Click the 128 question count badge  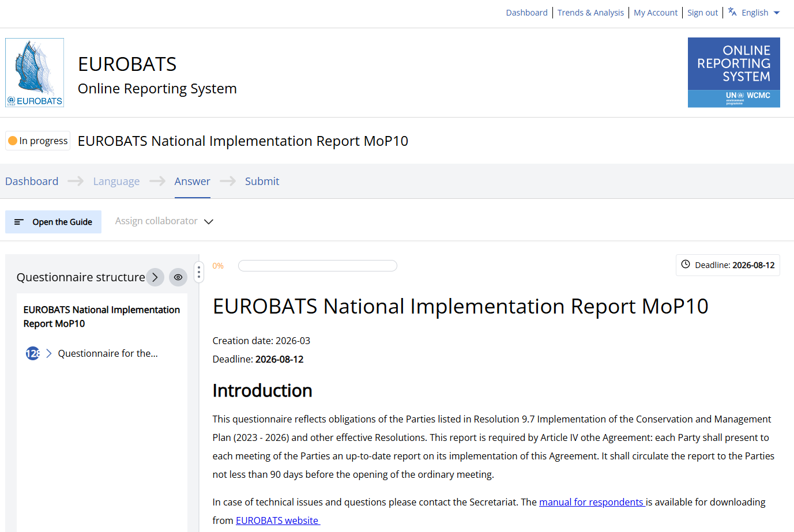(x=33, y=353)
